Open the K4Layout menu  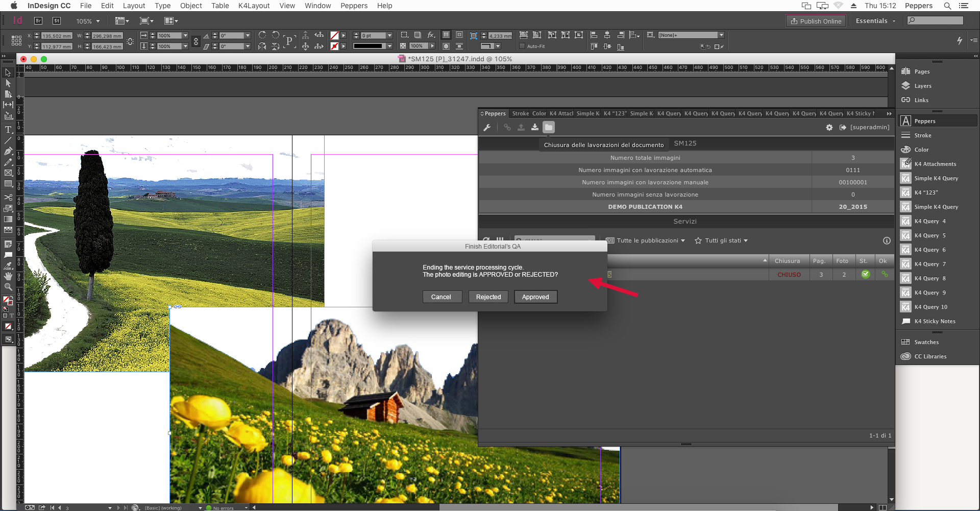254,6
